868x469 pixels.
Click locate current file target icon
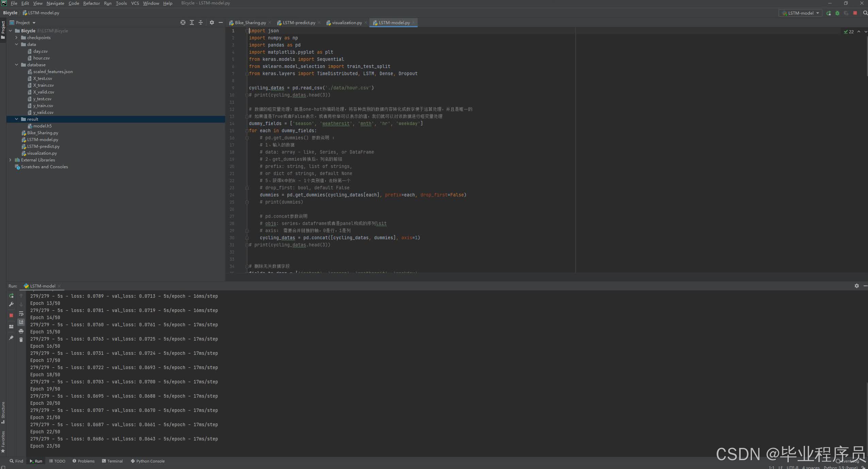(x=183, y=22)
